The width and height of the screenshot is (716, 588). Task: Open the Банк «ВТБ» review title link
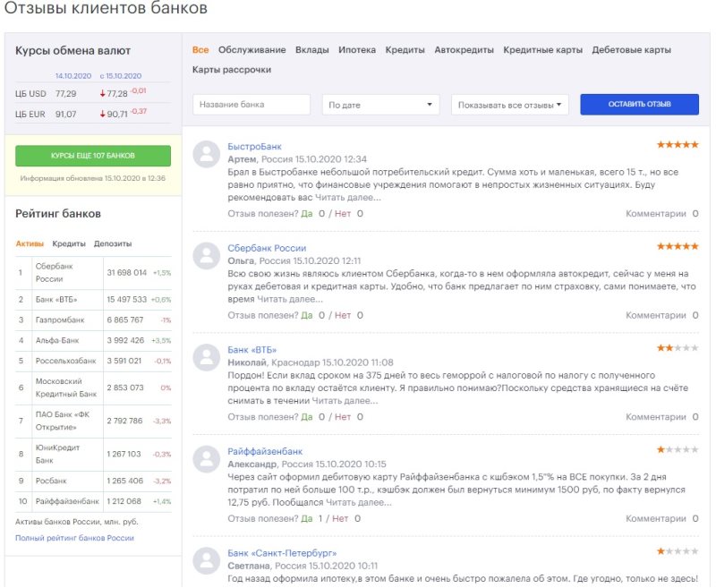252,350
